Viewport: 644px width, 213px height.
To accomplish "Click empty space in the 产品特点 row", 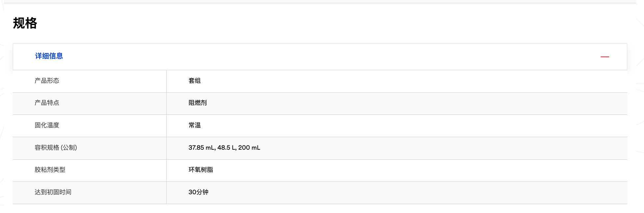I will click(x=412, y=104).
